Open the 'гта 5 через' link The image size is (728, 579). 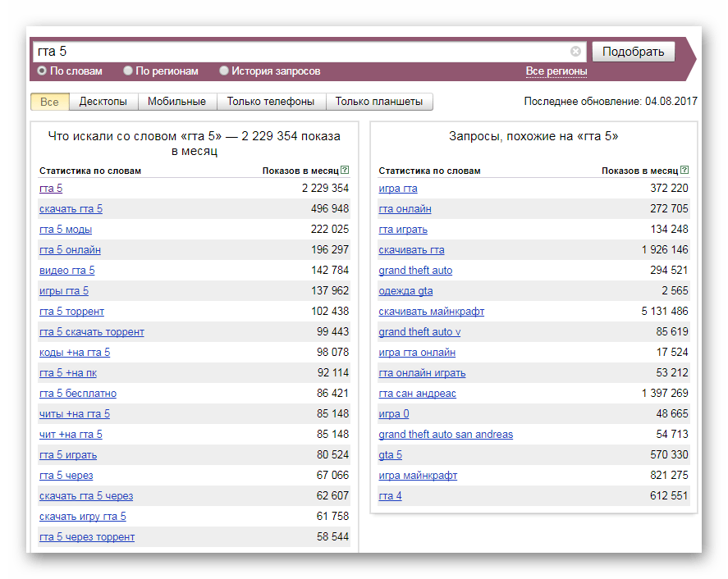coord(66,475)
